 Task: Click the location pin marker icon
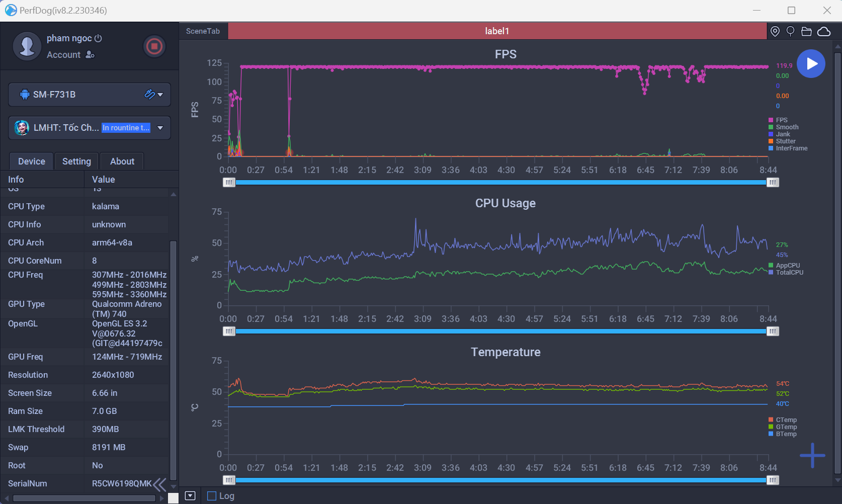point(775,31)
